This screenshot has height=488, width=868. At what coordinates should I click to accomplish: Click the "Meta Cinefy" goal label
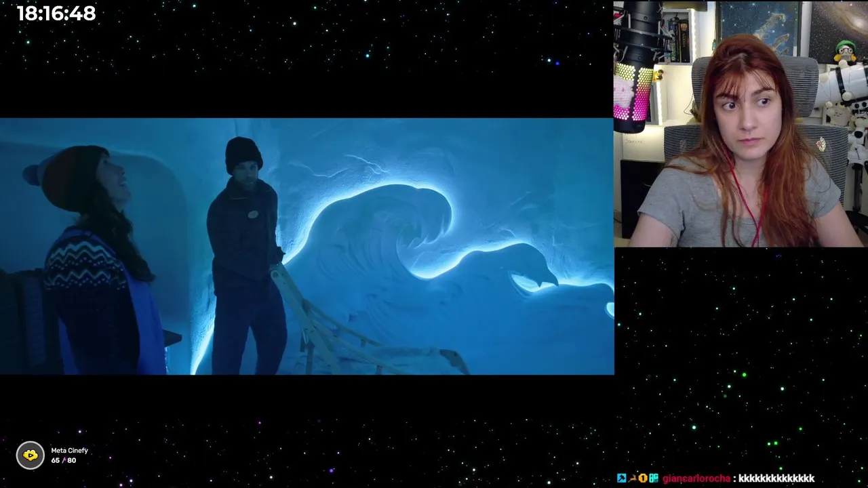(69, 451)
